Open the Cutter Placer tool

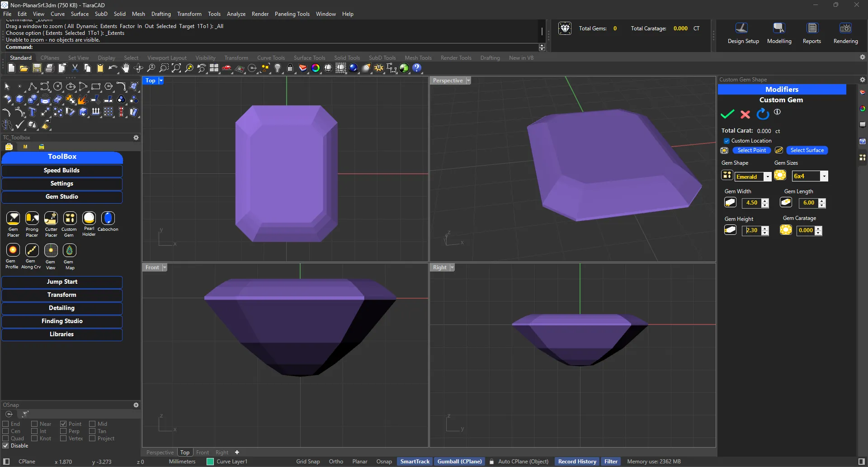click(x=51, y=219)
